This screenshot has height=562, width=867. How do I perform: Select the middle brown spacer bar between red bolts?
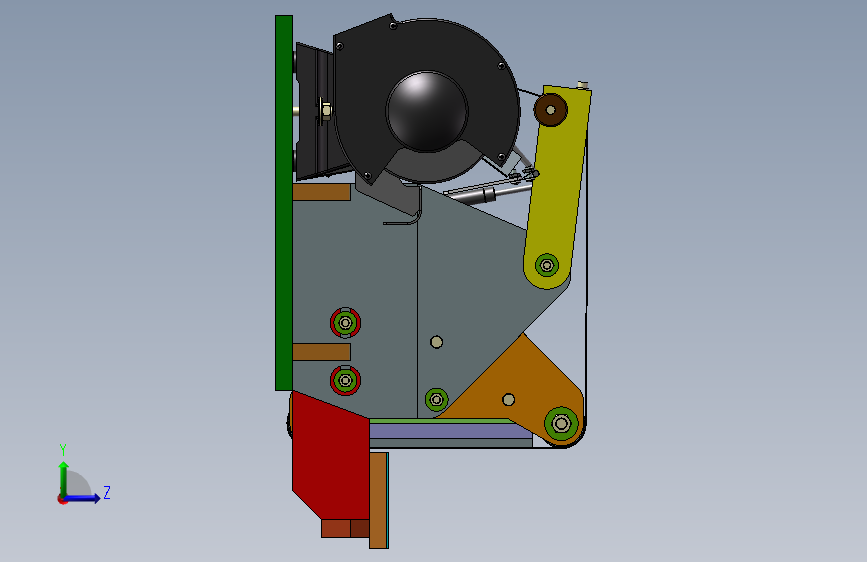coord(321,352)
